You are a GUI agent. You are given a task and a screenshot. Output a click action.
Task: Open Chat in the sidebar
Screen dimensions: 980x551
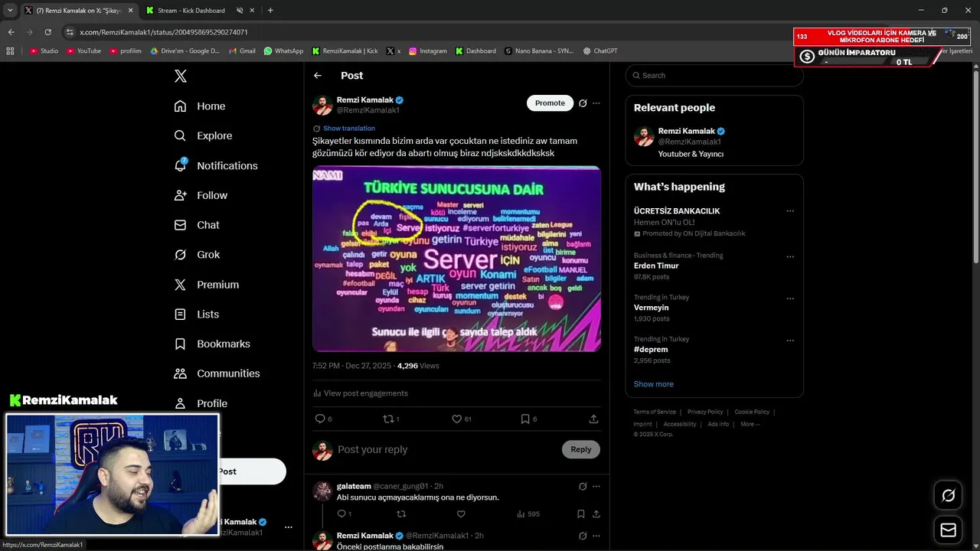point(197,225)
